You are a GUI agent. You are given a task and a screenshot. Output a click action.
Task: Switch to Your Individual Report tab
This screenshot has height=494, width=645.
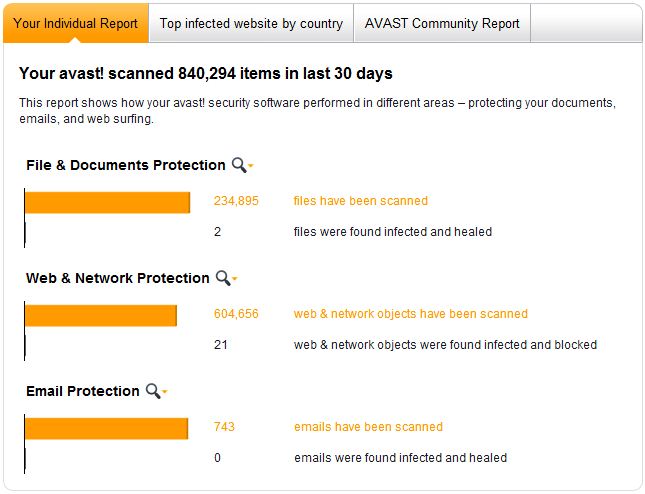(x=76, y=23)
